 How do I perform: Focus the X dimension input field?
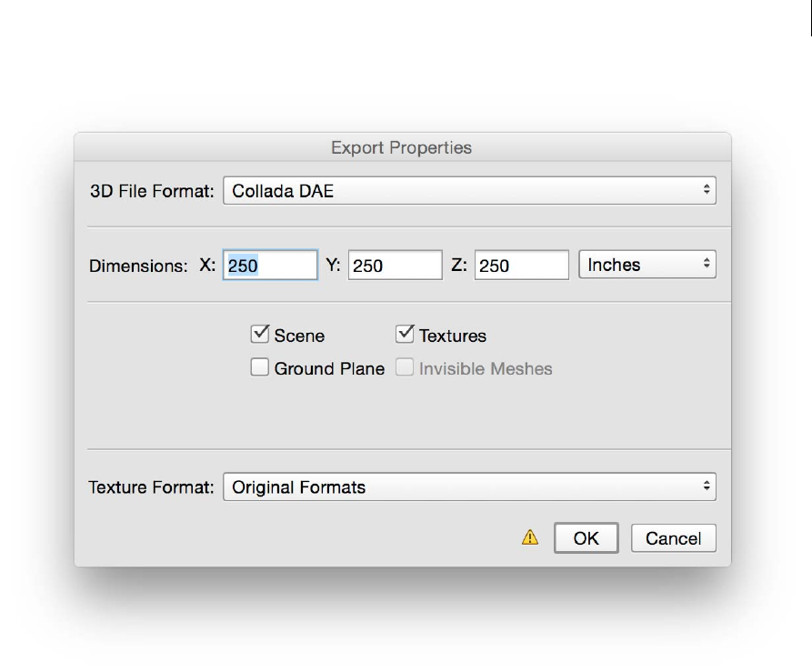tap(270, 266)
